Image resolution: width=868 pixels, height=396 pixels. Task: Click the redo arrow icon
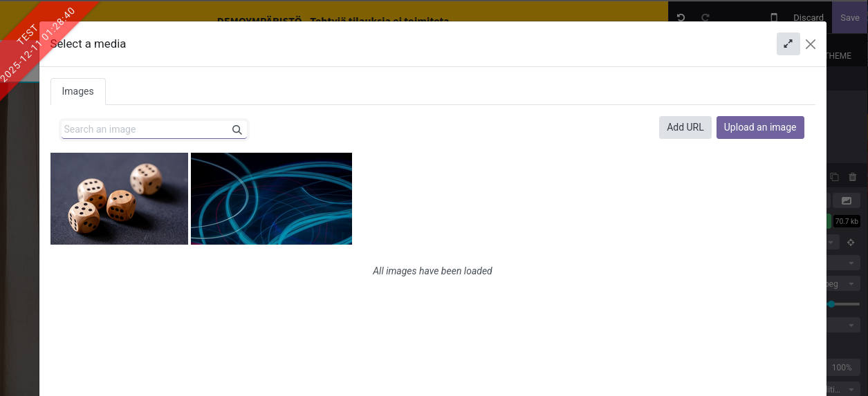click(x=705, y=17)
